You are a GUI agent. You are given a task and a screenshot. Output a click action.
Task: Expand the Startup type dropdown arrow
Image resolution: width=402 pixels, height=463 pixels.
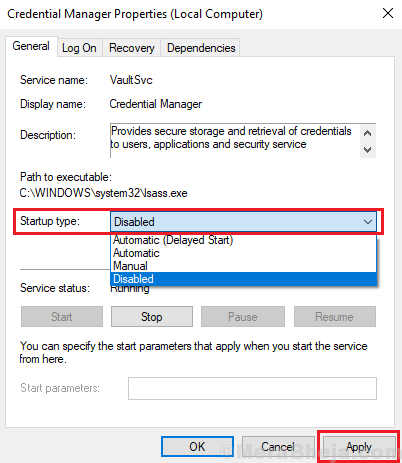click(368, 222)
